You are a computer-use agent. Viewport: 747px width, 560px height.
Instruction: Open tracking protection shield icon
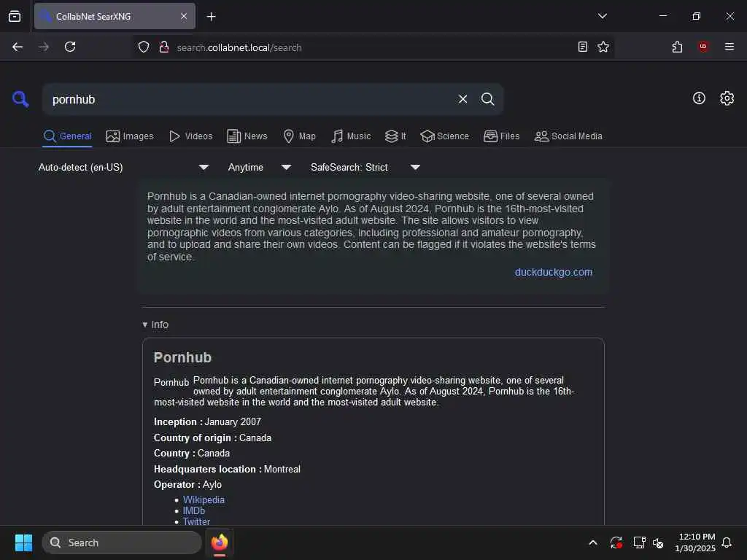144,47
